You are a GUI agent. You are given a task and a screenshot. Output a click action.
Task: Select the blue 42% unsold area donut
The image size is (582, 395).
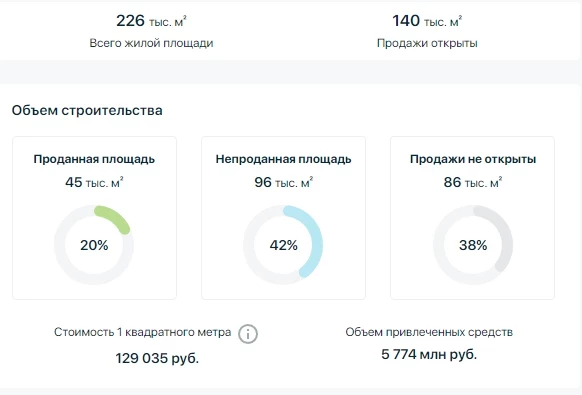(x=283, y=245)
